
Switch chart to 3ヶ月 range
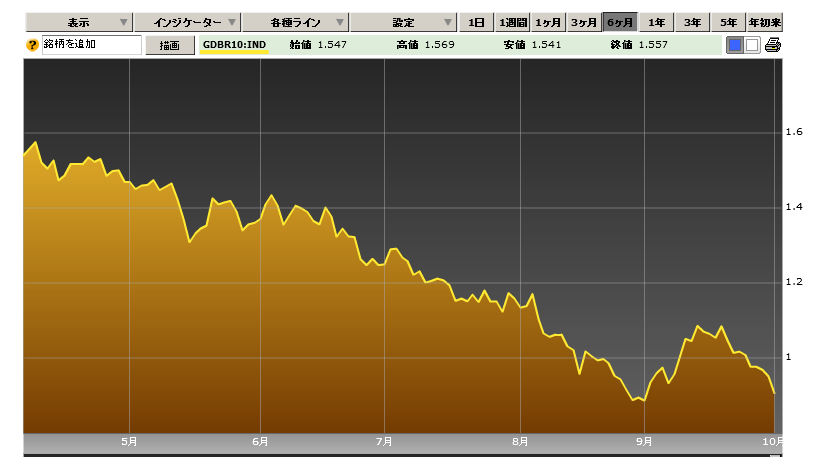(x=584, y=22)
